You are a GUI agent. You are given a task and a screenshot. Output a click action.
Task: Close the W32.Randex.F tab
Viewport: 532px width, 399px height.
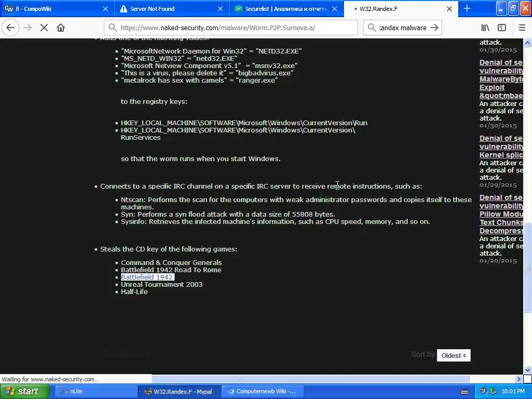coord(449,9)
